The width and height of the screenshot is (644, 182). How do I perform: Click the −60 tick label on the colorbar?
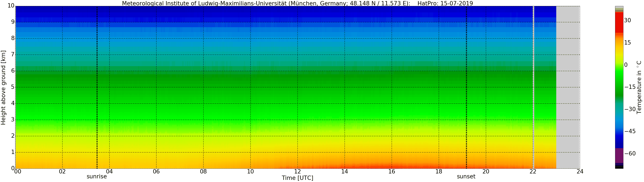(630, 154)
